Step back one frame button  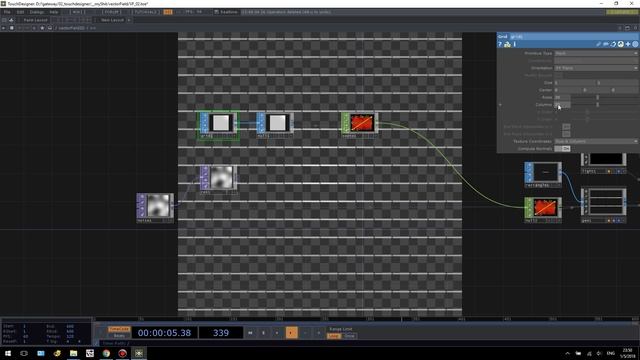pyautogui.click(x=305, y=333)
